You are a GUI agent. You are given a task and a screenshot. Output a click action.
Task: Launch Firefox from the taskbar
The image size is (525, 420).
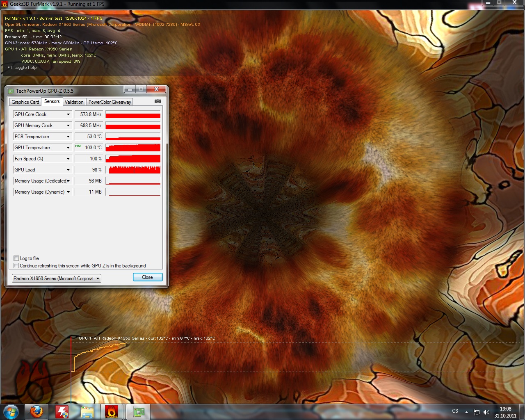(x=37, y=411)
